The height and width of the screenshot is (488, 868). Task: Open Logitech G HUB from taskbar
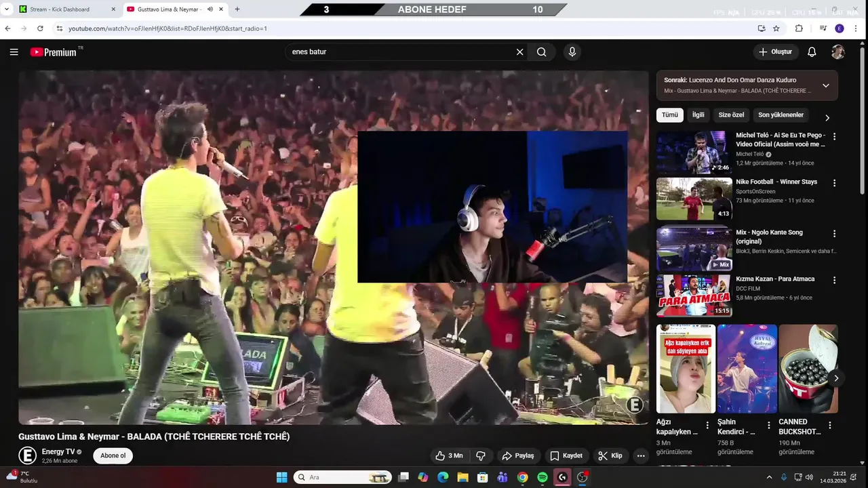pyautogui.click(x=562, y=477)
